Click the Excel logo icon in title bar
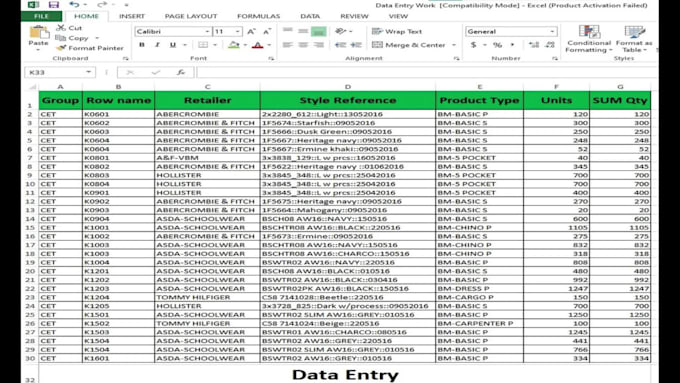680x383 pixels. [33, 5]
